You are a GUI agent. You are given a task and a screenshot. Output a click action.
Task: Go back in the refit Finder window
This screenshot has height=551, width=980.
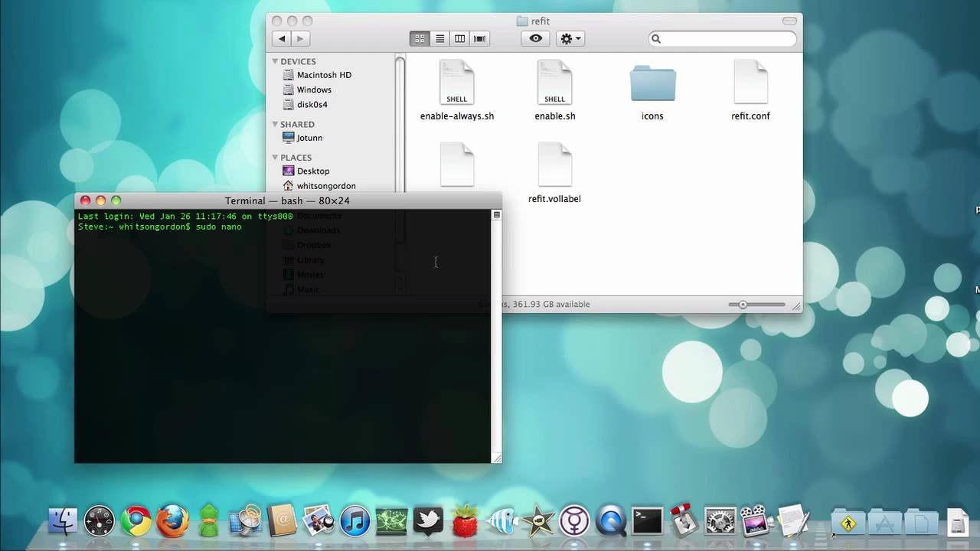[x=283, y=38]
